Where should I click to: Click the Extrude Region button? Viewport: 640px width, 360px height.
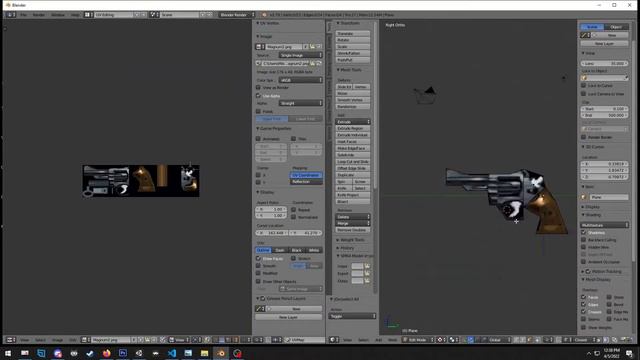click(353, 128)
